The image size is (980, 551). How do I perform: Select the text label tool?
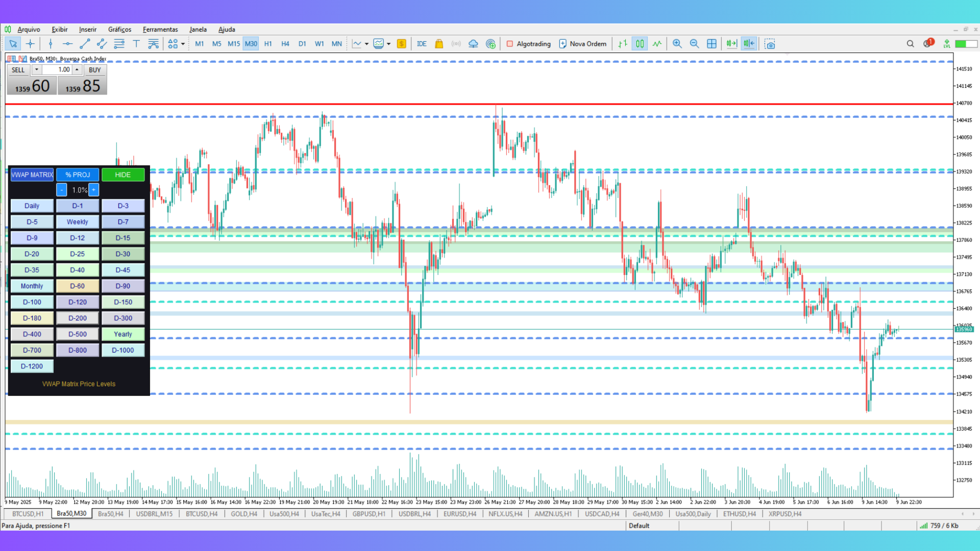click(x=136, y=44)
